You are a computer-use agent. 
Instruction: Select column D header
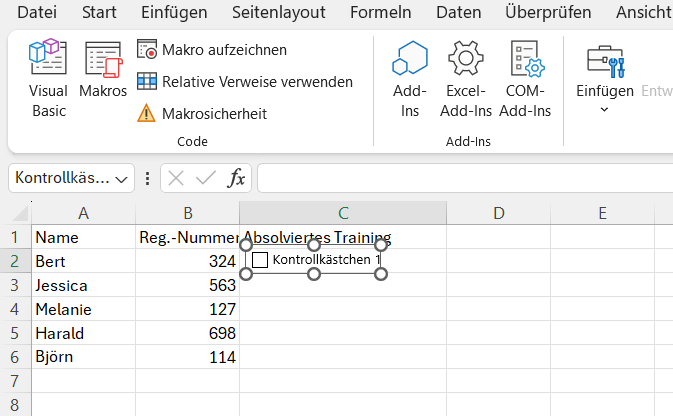[498, 213]
